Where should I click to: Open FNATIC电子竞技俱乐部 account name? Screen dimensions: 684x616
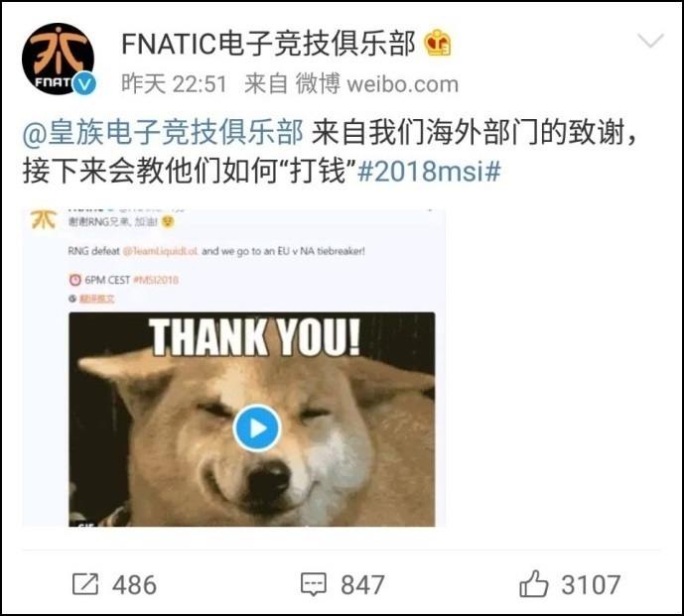tap(268, 44)
